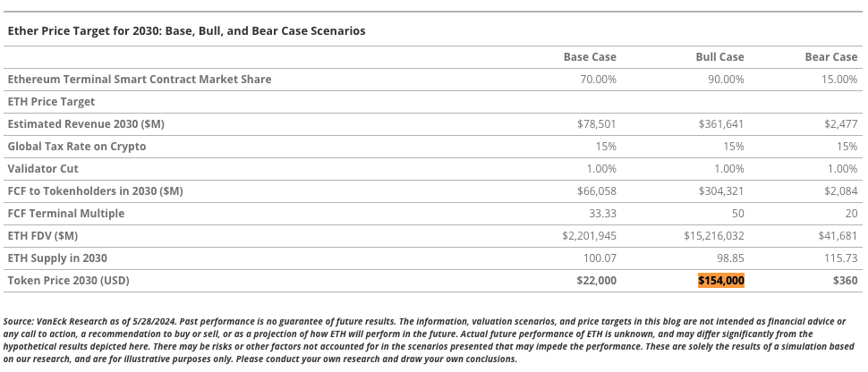Select the ETH Supply in 2030 label

pos(57,258)
